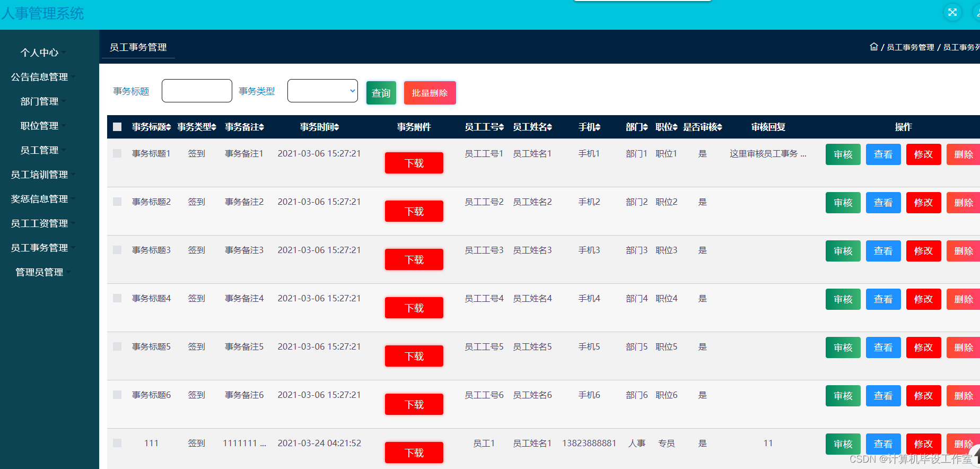Click 审核 for 事务标题2

[x=843, y=203]
